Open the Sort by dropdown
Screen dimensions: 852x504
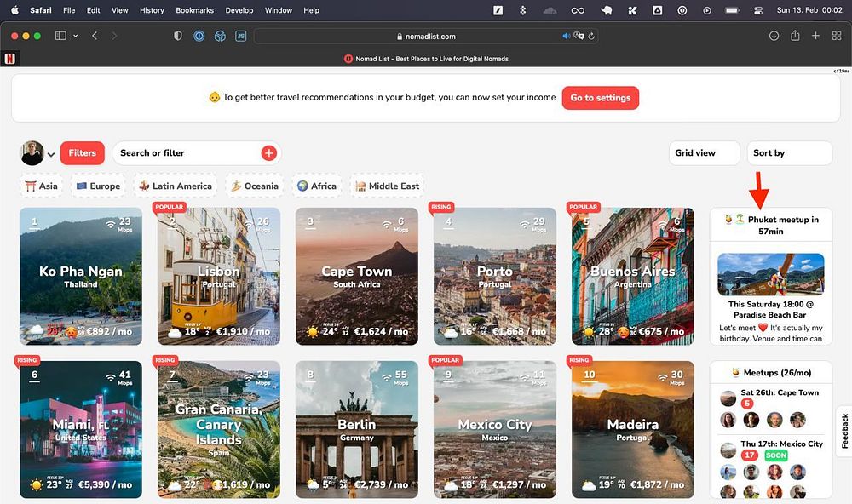pyautogui.click(x=790, y=153)
